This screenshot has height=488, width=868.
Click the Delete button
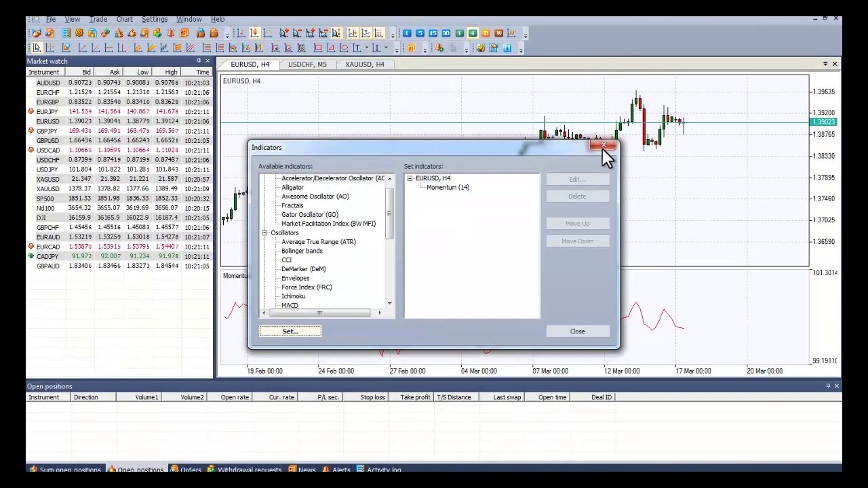pos(577,197)
